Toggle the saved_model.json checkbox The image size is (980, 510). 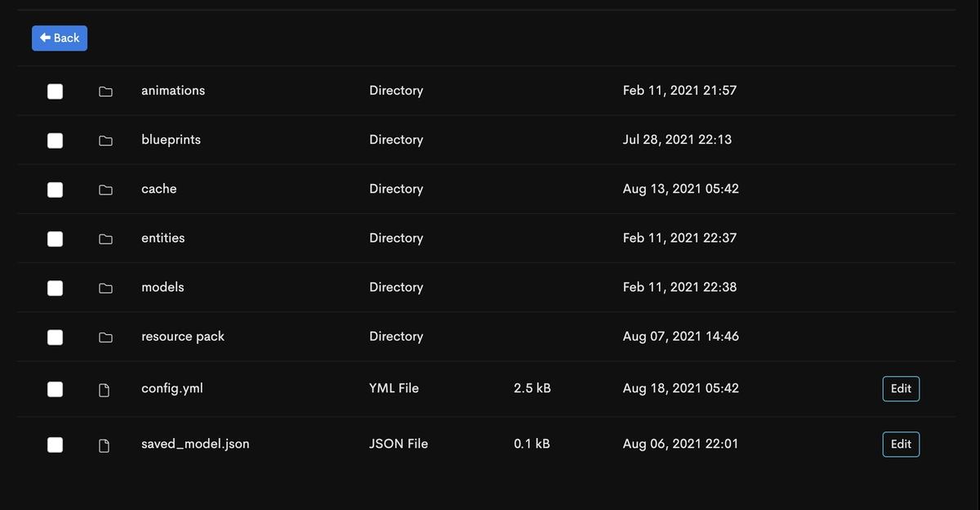pyautogui.click(x=55, y=445)
